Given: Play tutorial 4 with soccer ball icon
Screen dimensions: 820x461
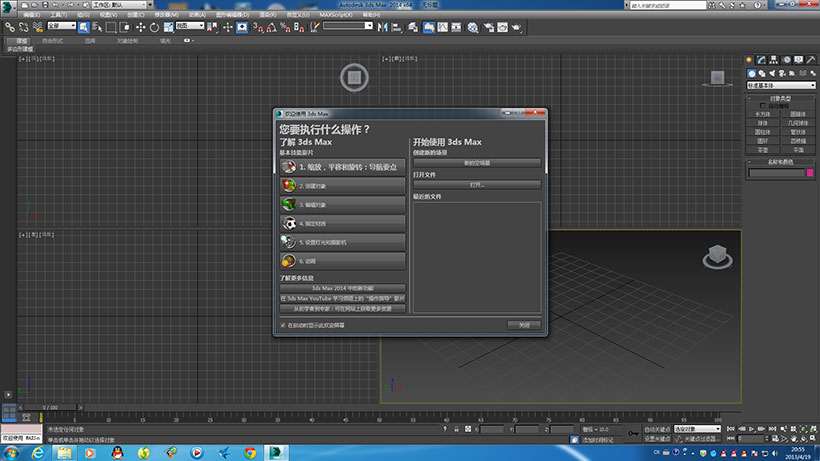Looking at the screenshot, I should pyautogui.click(x=343, y=223).
